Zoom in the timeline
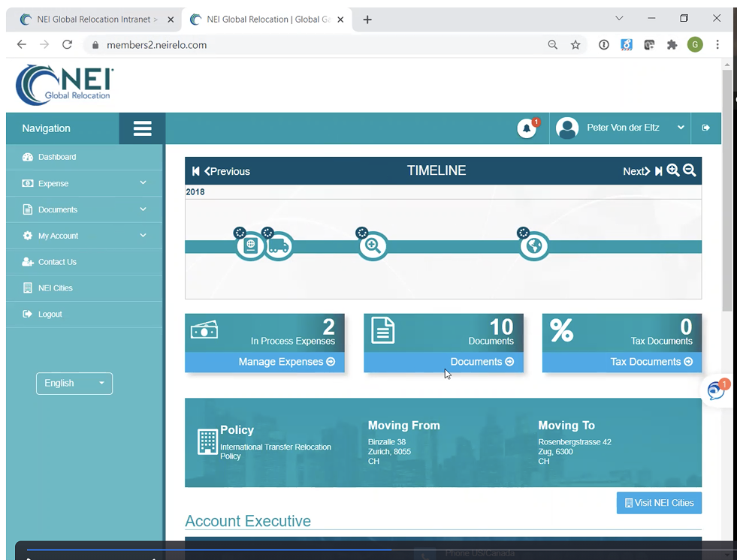 point(673,170)
